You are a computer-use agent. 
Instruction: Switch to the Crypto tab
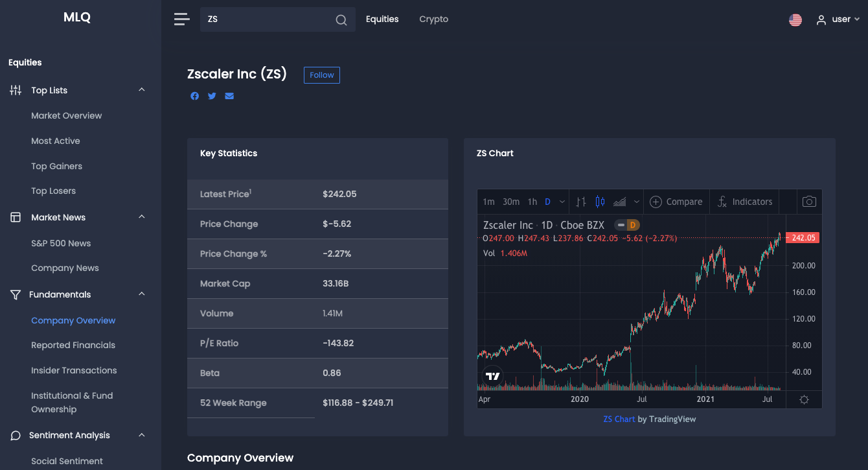coord(434,19)
